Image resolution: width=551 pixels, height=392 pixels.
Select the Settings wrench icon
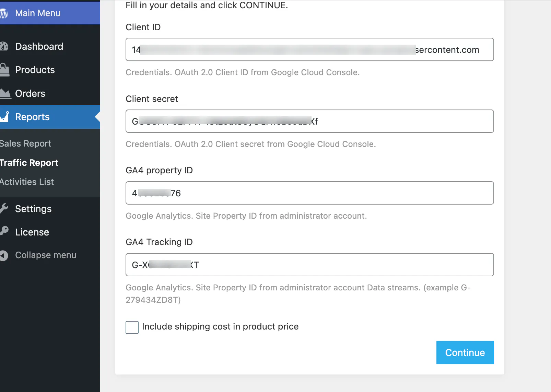coord(5,209)
